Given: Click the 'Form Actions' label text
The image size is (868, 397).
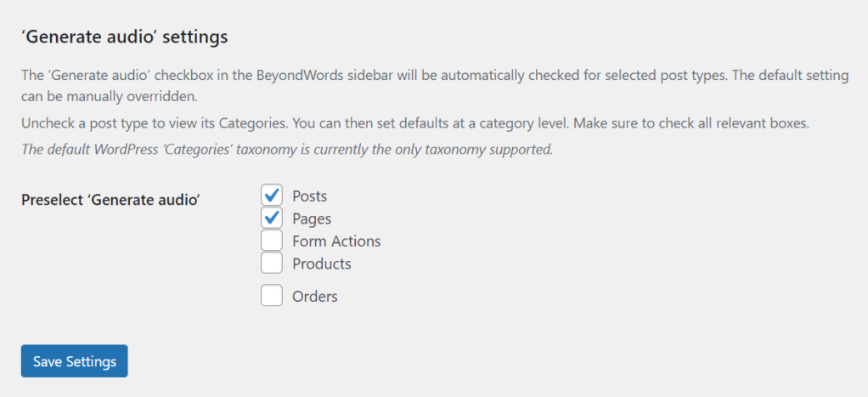Looking at the screenshot, I should tap(336, 241).
